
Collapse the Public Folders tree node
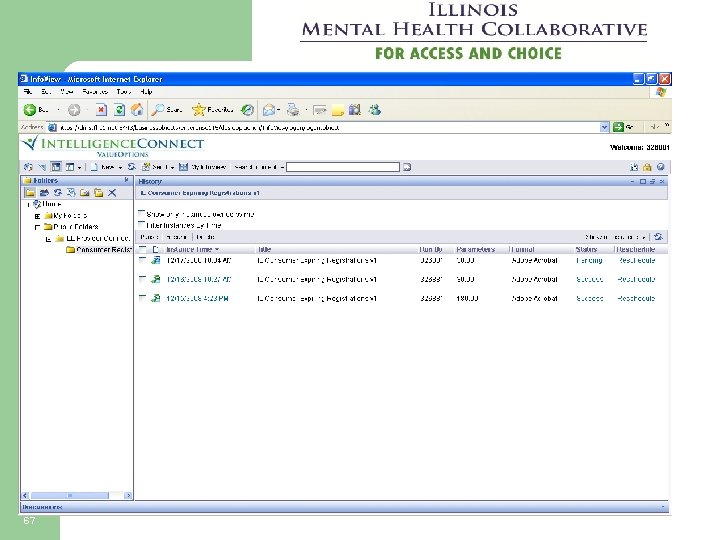point(38,227)
